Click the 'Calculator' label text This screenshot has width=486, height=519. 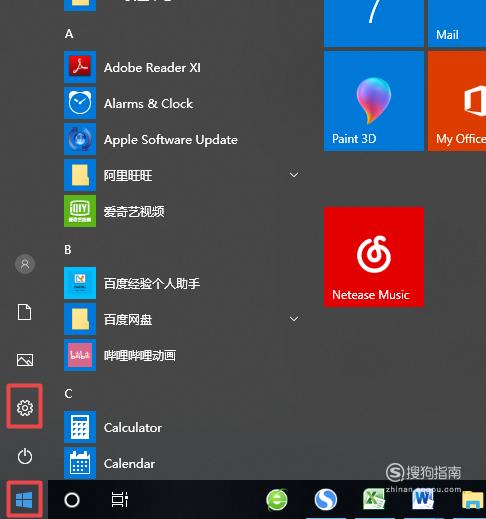point(133,428)
